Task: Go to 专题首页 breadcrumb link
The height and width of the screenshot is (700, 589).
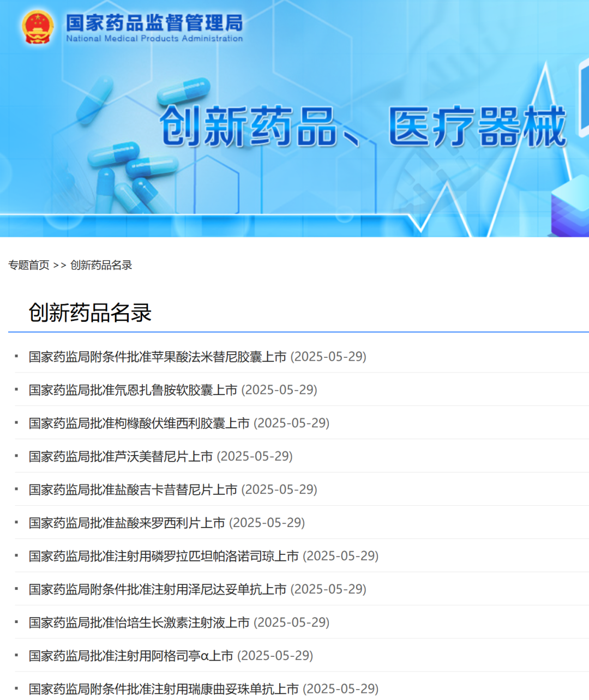Action: pos(29,265)
